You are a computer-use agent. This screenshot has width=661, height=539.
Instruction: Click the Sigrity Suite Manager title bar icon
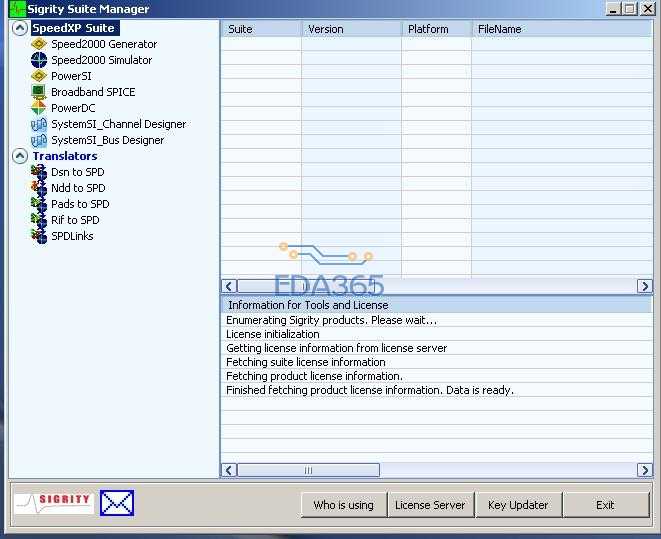point(17,9)
